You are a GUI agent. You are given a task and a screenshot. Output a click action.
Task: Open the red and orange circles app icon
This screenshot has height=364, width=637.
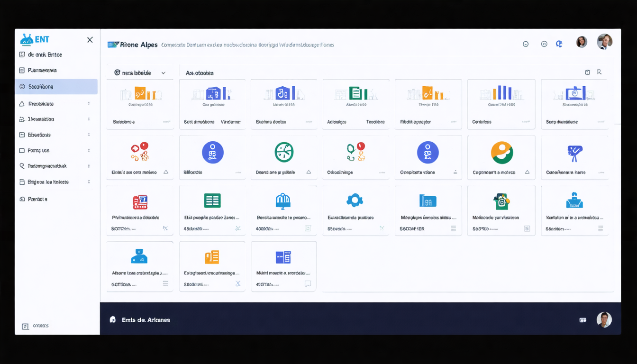pyautogui.click(x=140, y=152)
